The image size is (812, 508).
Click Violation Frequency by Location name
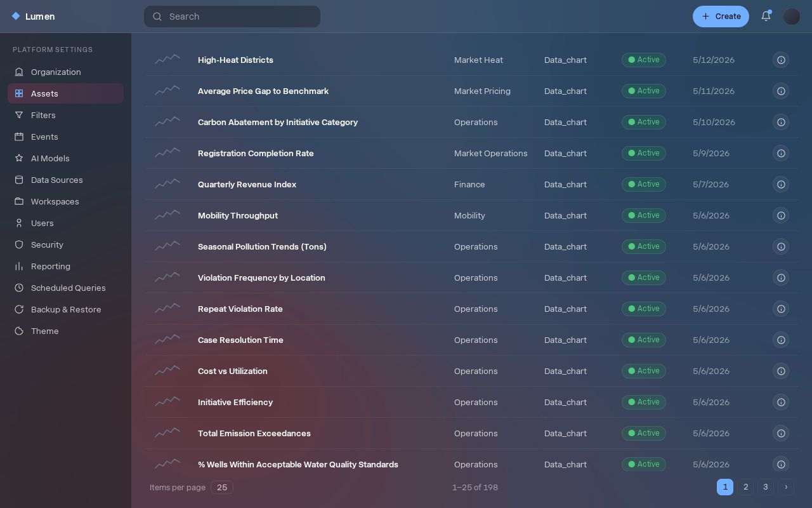click(261, 277)
